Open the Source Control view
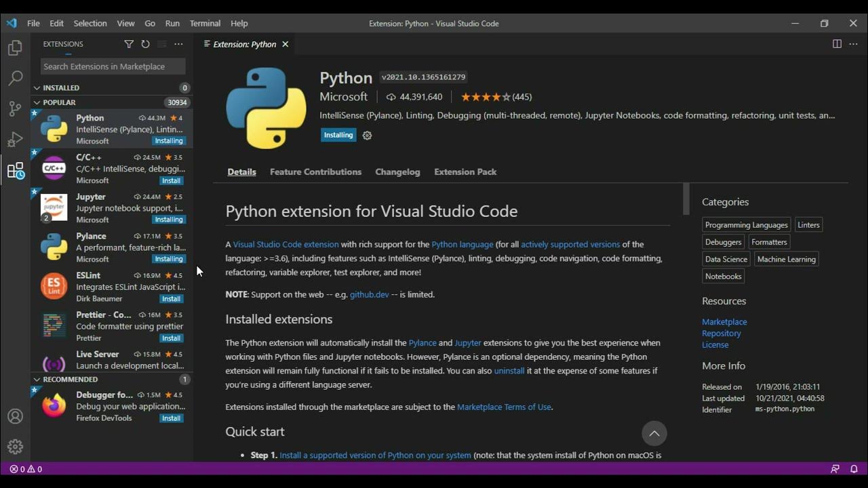 click(x=15, y=108)
